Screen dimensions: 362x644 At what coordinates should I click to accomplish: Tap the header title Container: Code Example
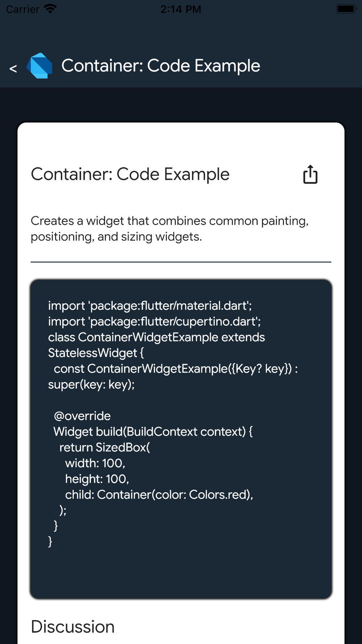point(161,66)
